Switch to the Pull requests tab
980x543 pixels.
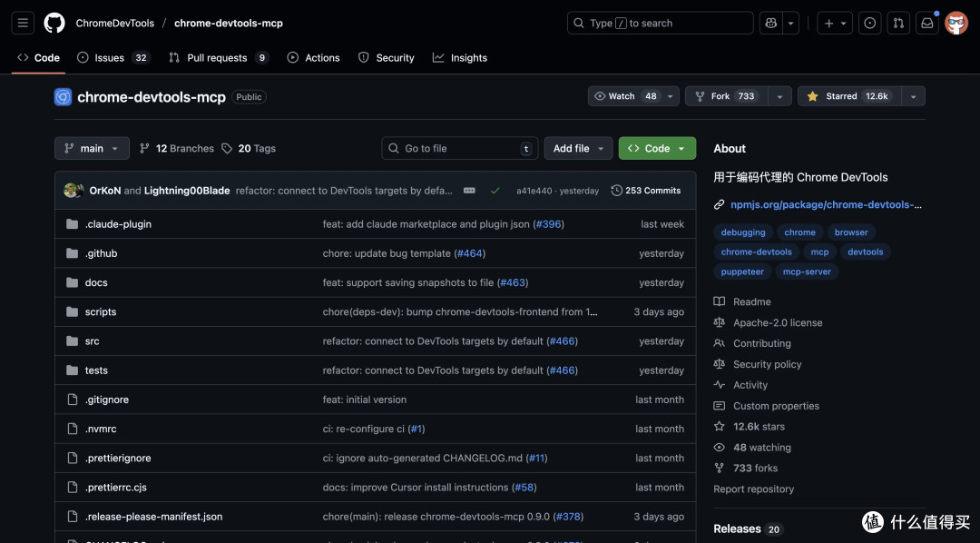[x=219, y=57]
